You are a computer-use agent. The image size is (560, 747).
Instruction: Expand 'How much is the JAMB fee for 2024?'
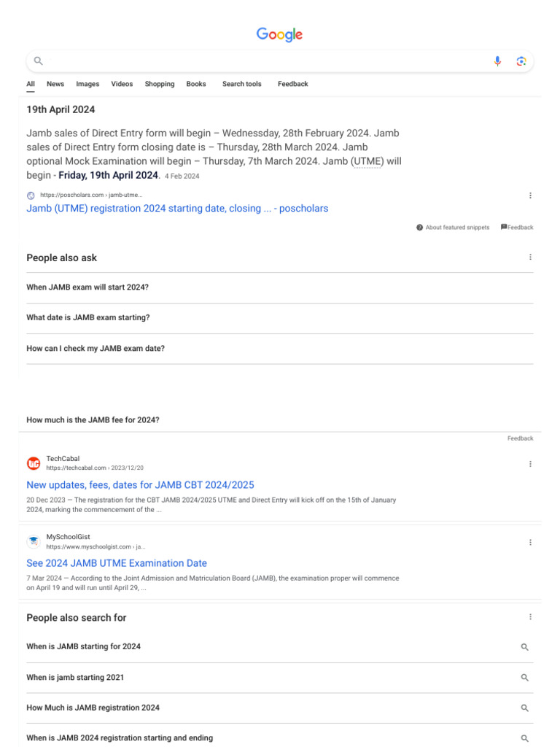point(93,420)
